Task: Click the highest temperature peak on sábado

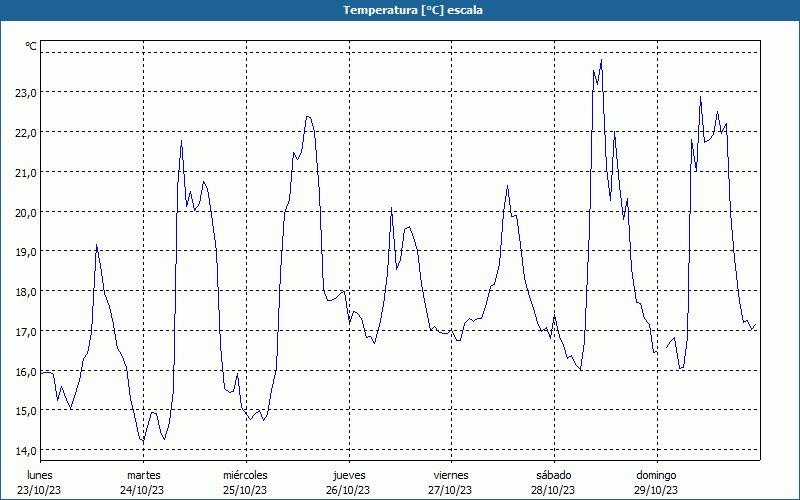Action: pos(602,60)
